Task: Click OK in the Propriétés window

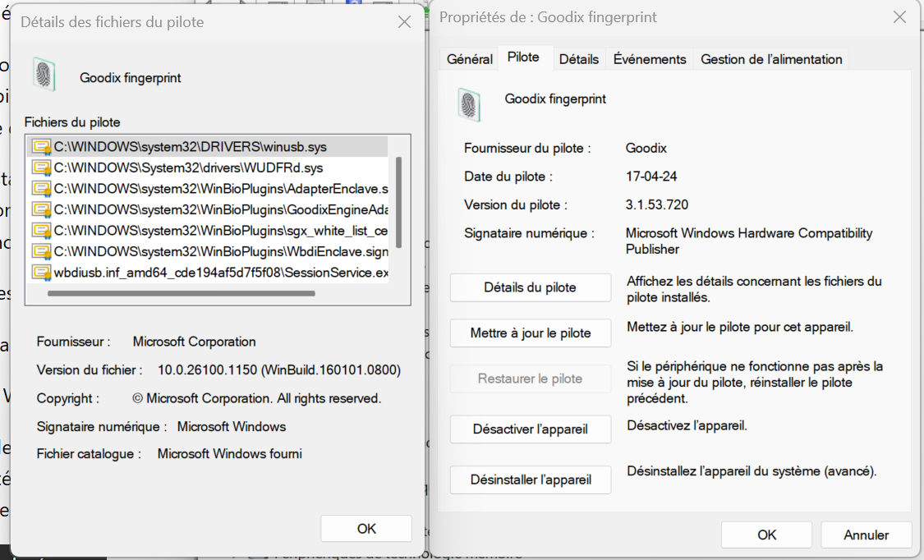Action: tap(766, 534)
